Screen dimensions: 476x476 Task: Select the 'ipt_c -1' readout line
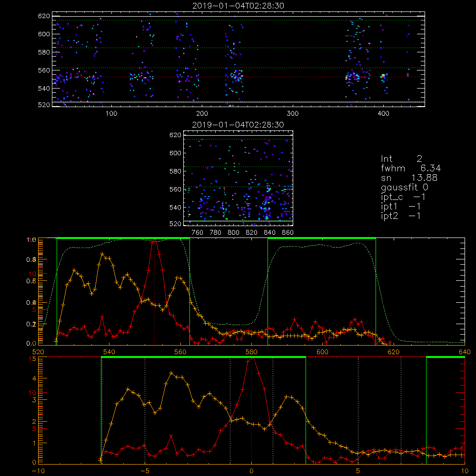click(403, 197)
